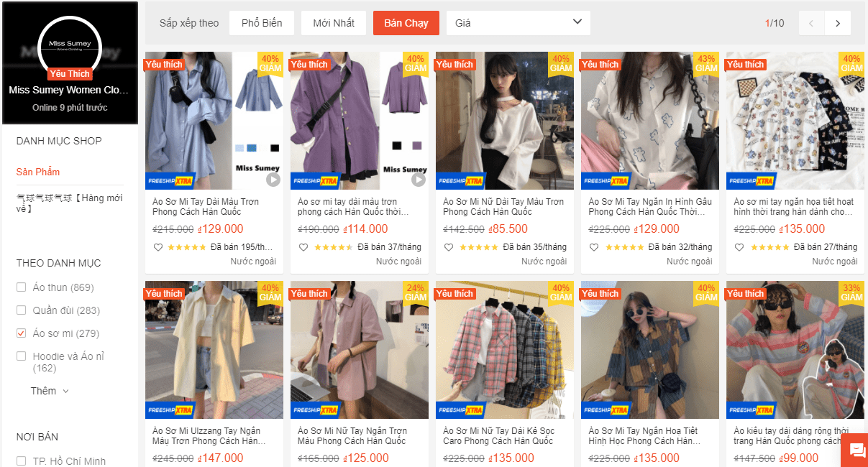
Task: Open Hàng mới về category
Action: click(70, 203)
